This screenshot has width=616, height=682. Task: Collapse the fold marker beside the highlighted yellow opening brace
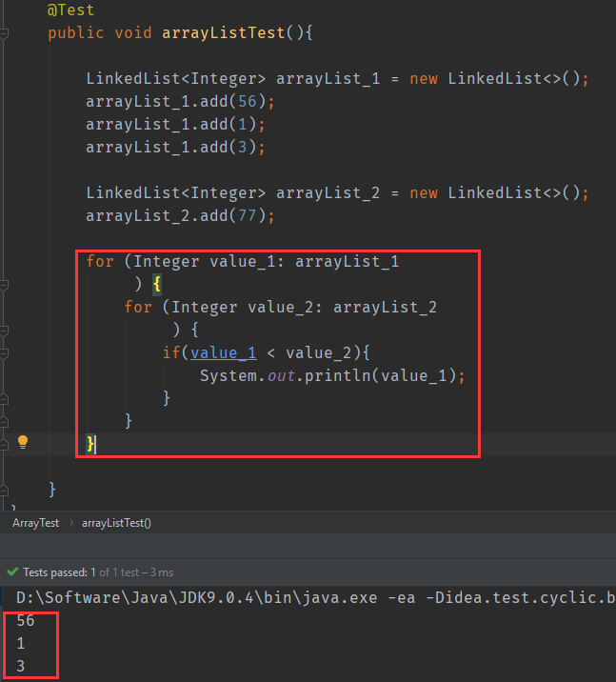[x=4, y=285]
